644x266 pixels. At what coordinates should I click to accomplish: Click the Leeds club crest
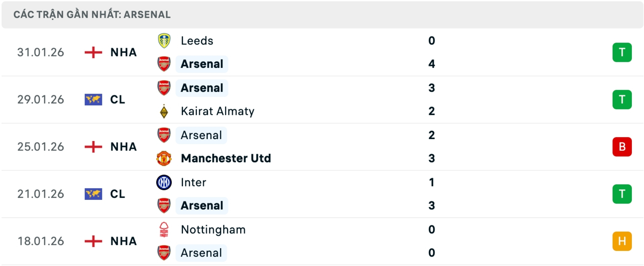pos(164,41)
